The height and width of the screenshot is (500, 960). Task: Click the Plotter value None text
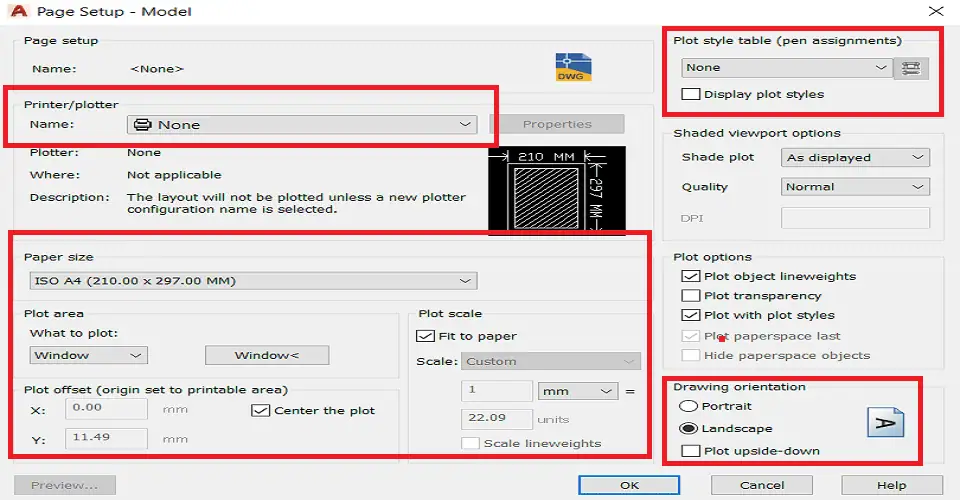pos(144,152)
